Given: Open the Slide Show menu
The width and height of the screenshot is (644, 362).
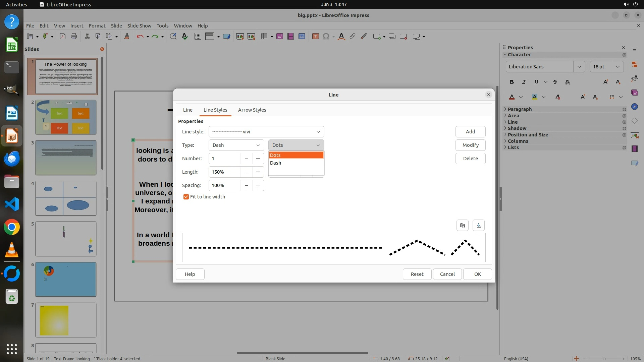Looking at the screenshot, I should [x=139, y=25].
